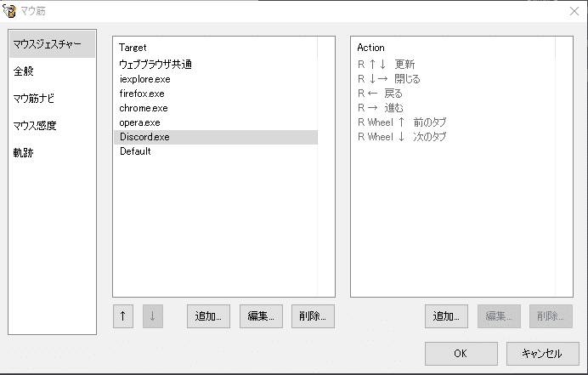This screenshot has width=588, height=375.
Task: Pick chrome.exe in the Target list
Action: pos(216,108)
